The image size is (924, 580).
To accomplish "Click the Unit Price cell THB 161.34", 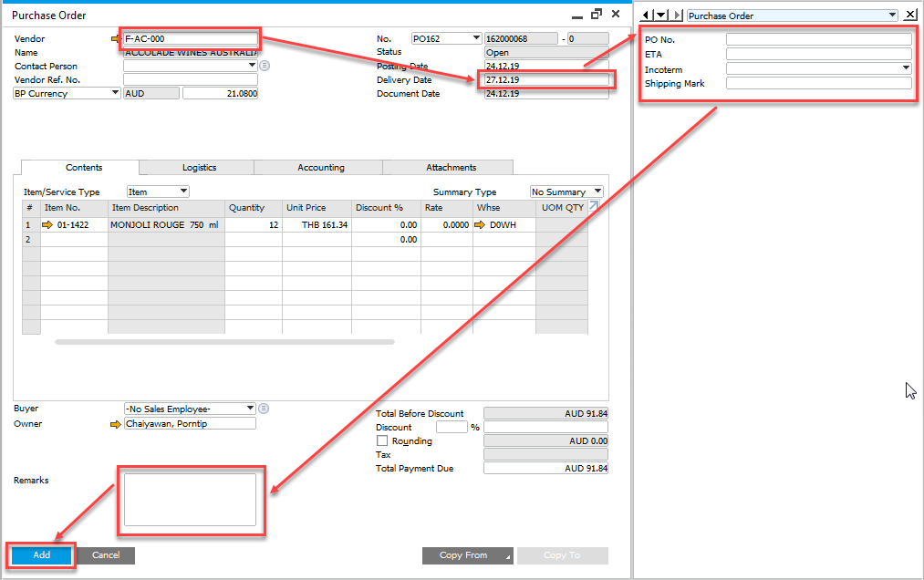I will tap(317, 224).
